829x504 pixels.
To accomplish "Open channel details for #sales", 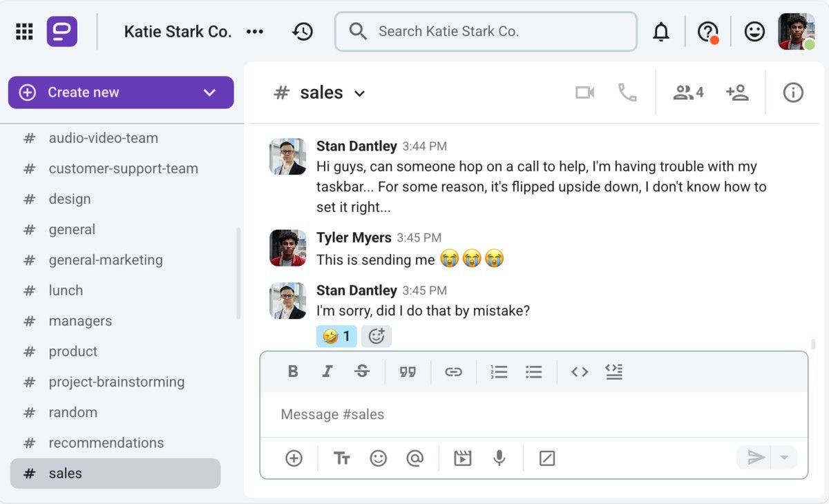I will pyautogui.click(x=792, y=92).
